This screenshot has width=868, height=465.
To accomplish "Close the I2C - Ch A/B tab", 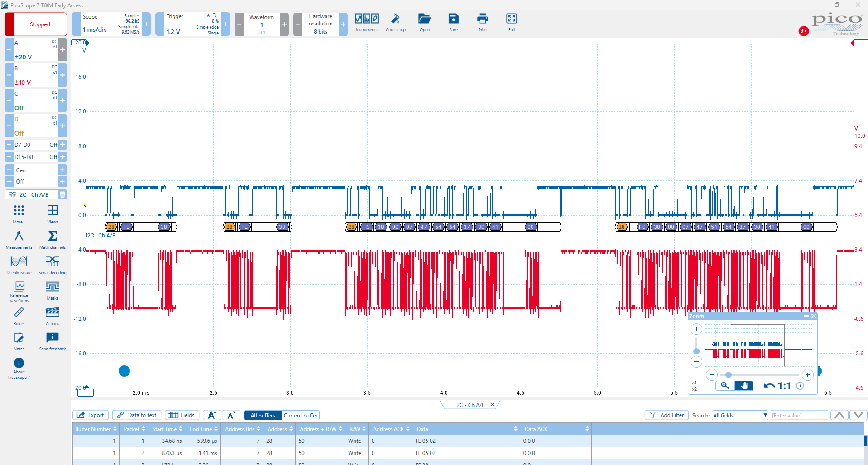I will point(493,405).
